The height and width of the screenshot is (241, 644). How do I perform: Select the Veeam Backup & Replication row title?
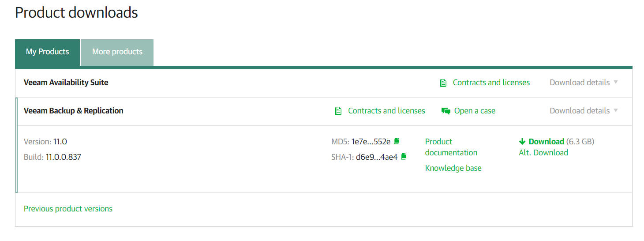(x=73, y=111)
